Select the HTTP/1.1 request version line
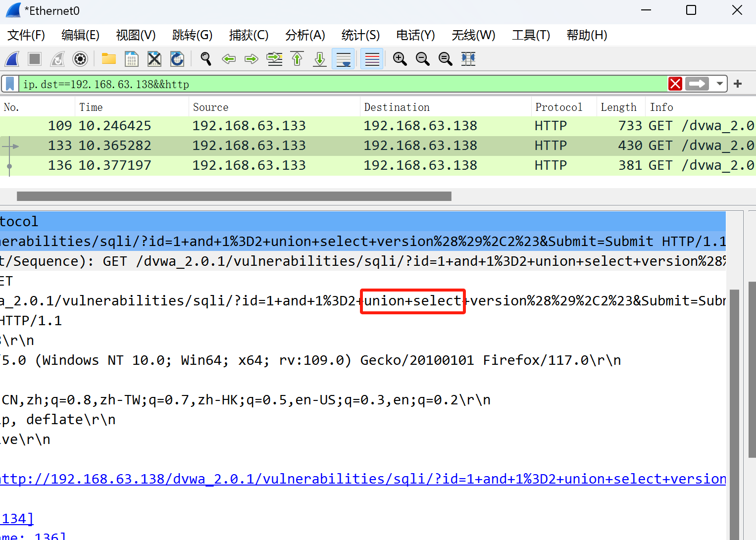Viewport: 756px width, 540px height. [363, 321]
